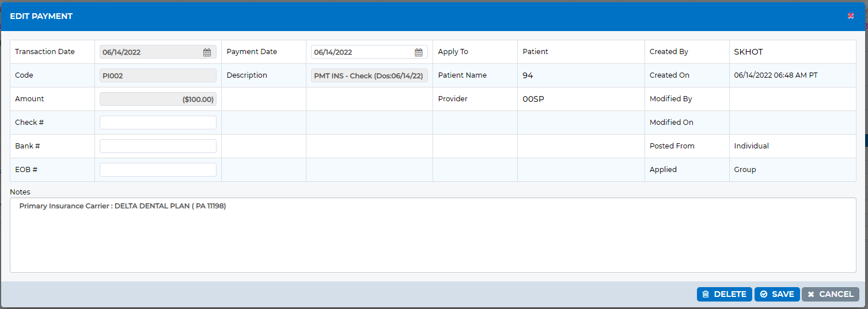Save the payment with the SAVE button
This screenshot has width=868, height=309.
pos(777,294)
